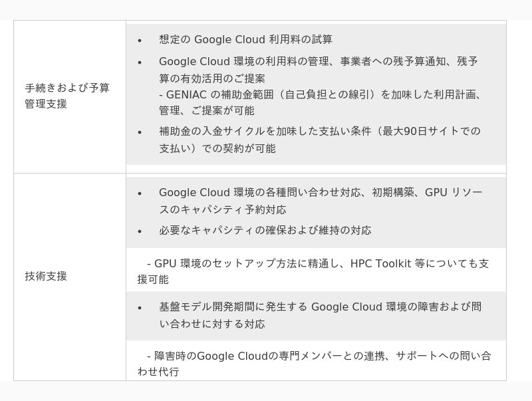532x401 pixels.
Task: Click the い合わせに対する対応 line
Action: 212,324
